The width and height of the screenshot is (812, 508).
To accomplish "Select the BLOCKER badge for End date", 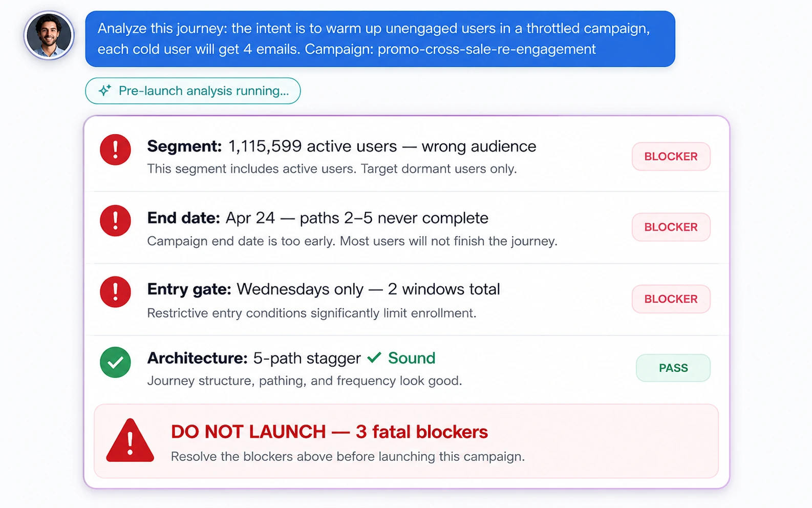I will point(671,227).
